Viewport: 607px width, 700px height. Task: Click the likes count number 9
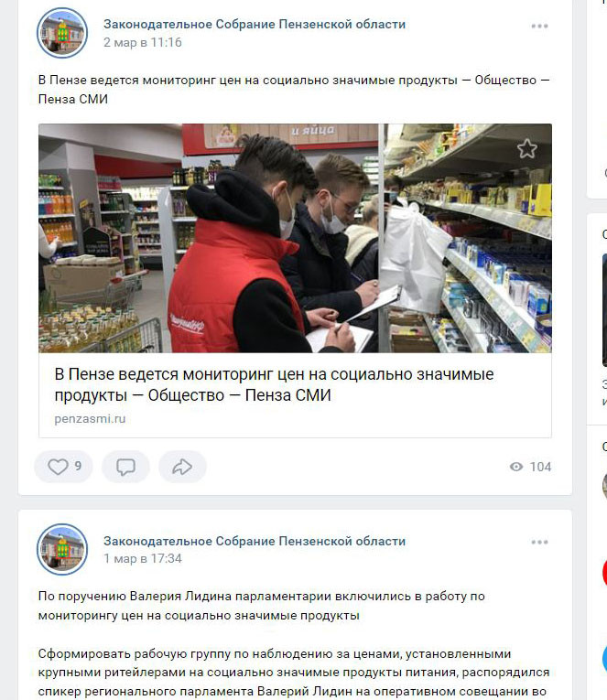pyautogui.click(x=78, y=466)
